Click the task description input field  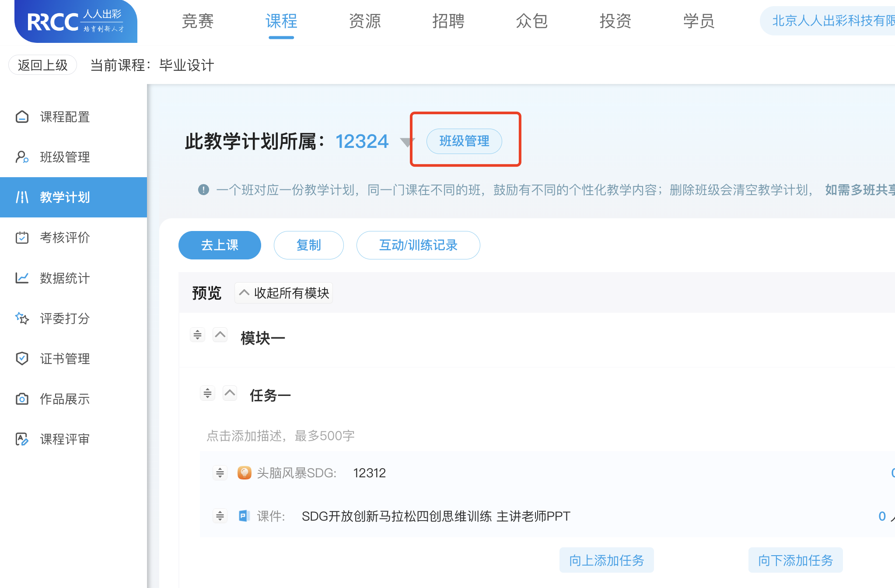[280, 435]
